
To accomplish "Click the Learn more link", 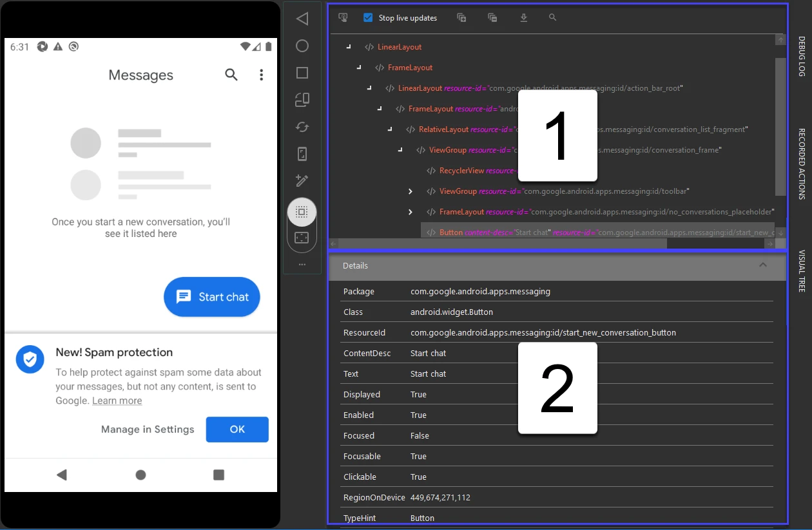I will coord(117,401).
